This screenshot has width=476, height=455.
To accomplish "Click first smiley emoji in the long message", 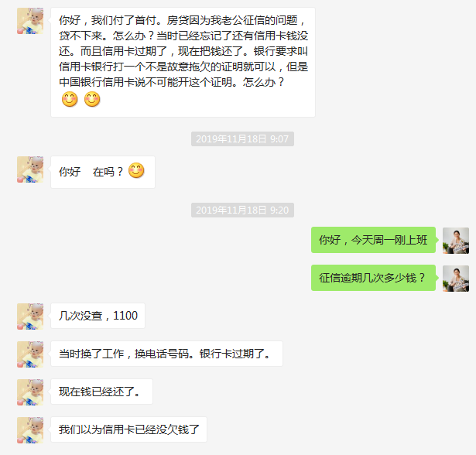I will coord(70,99).
